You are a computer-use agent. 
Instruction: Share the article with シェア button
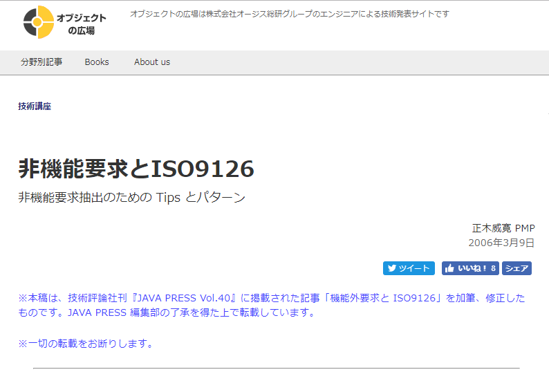[517, 268]
